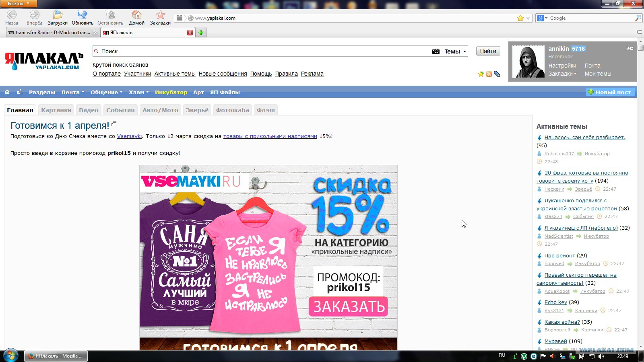The width and height of the screenshot is (644, 362).
Task: Click the Новый пост button
Action: pos(610,92)
